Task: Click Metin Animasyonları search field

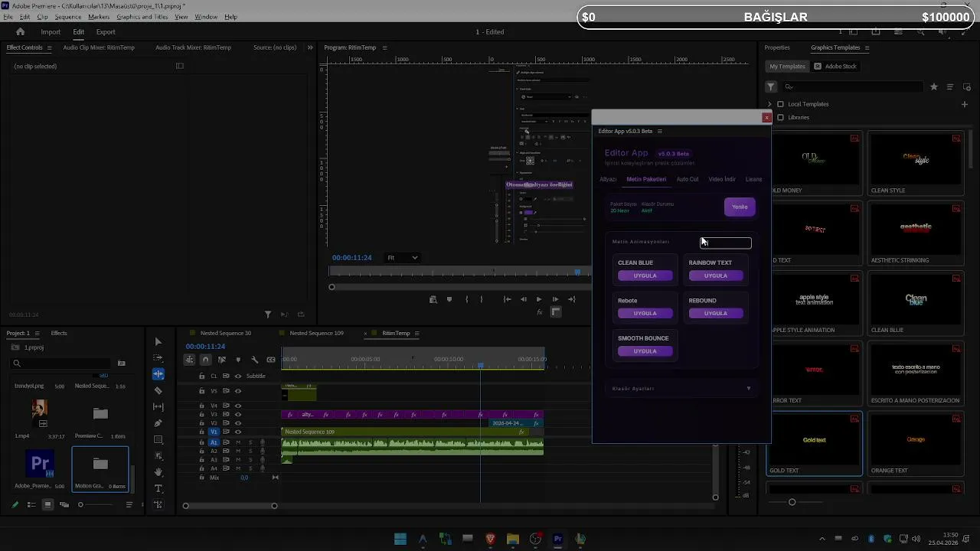Action: click(726, 243)
